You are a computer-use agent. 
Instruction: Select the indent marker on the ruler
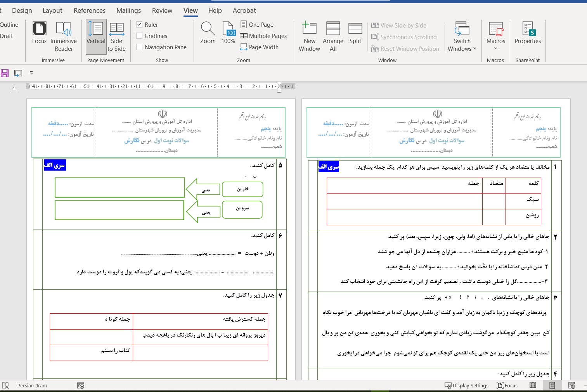(279, 88)
